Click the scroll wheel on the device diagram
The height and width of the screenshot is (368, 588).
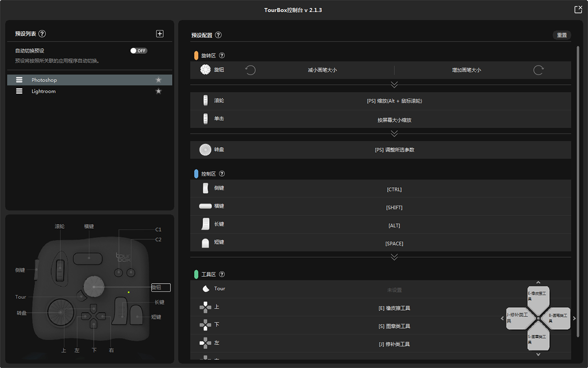click(x=60, y=271)
